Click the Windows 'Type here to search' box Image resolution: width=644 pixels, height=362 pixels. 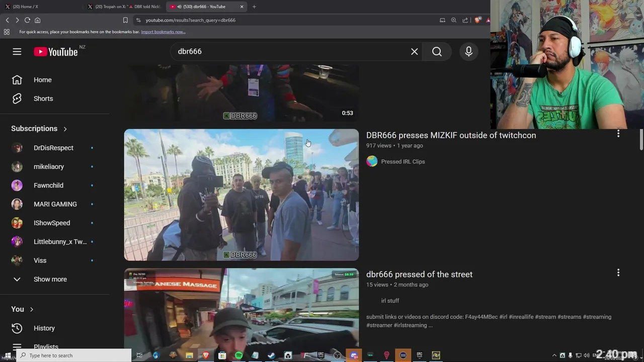(x=73, y=355)
